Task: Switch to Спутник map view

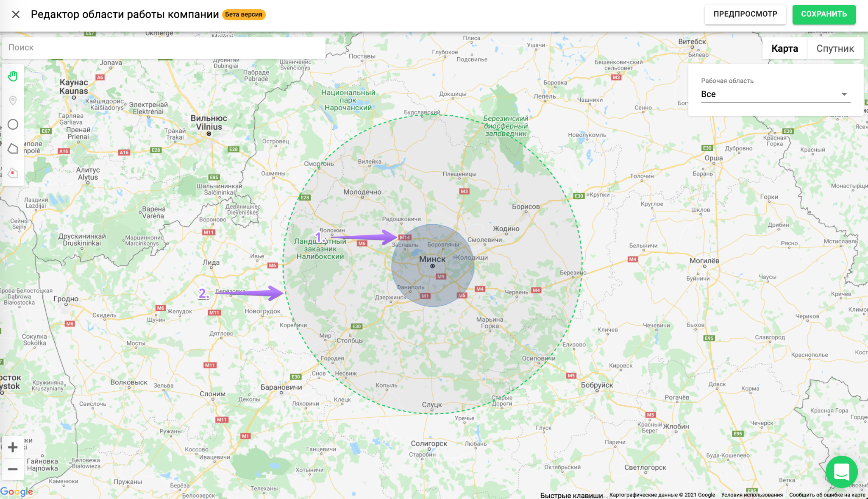Action: point(835,48)
